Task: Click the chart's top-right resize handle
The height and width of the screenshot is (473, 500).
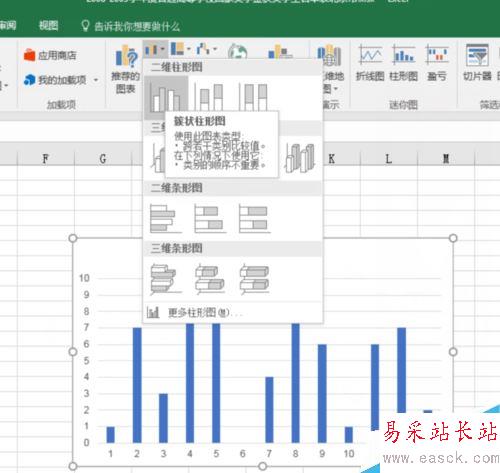Action: coord(453,238)
